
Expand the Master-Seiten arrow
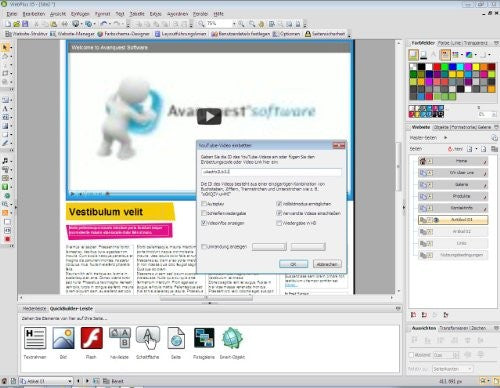[x=445, y=138]
